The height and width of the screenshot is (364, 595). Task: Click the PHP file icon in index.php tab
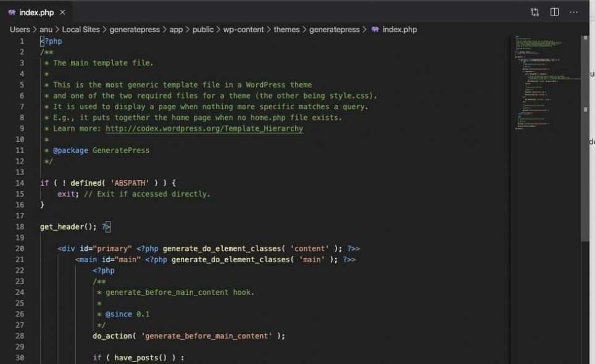pos(12,12)
